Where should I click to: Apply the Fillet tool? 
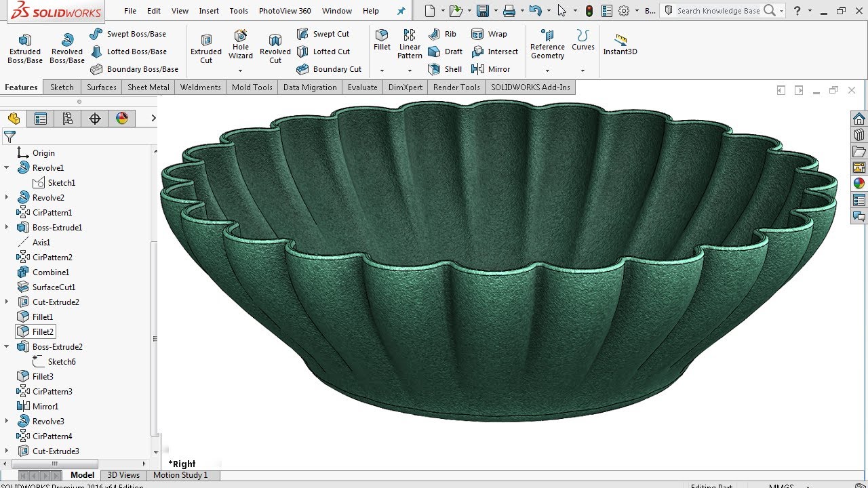[x=382, y=40]
